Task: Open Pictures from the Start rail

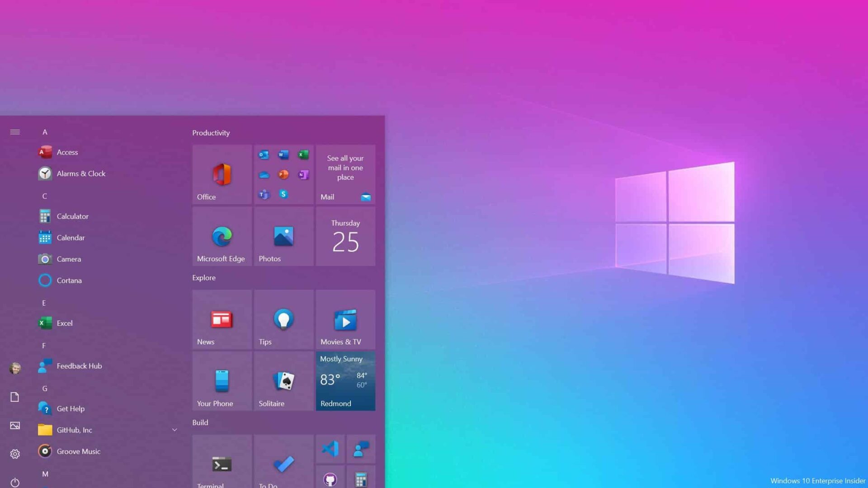Action: pos(15,426)
